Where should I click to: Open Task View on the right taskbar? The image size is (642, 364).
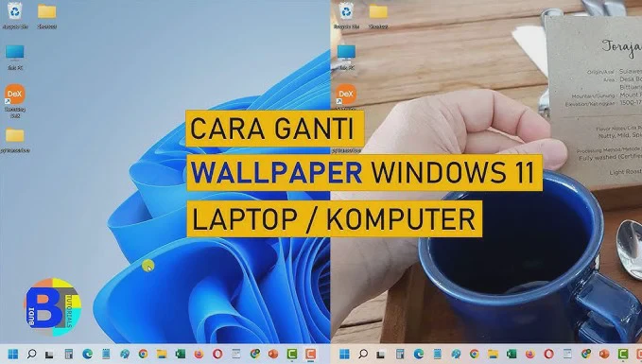381,355
